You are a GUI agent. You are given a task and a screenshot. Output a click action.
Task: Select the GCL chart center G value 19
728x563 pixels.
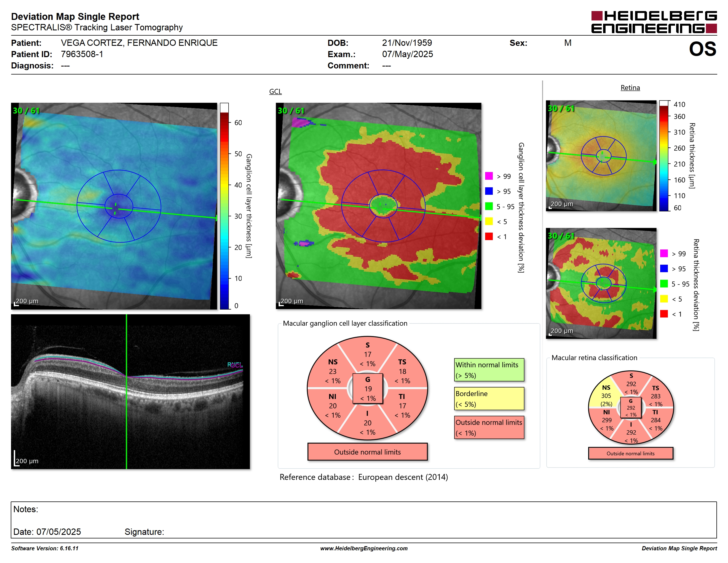368,389
